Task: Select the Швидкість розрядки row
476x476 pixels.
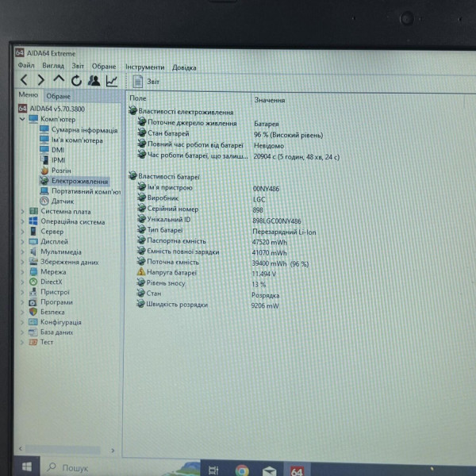Action: 177,305
